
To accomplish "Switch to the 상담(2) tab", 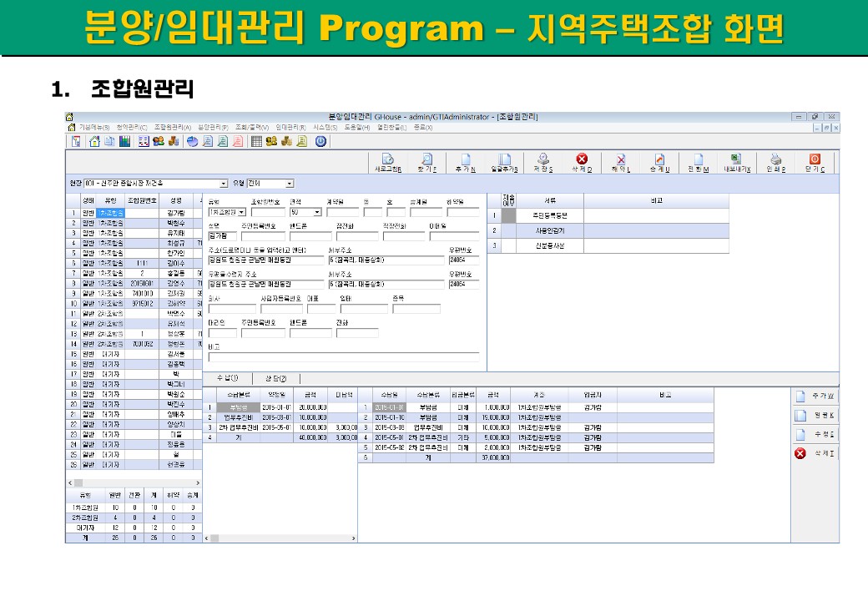I will click(x=275, y=378).
